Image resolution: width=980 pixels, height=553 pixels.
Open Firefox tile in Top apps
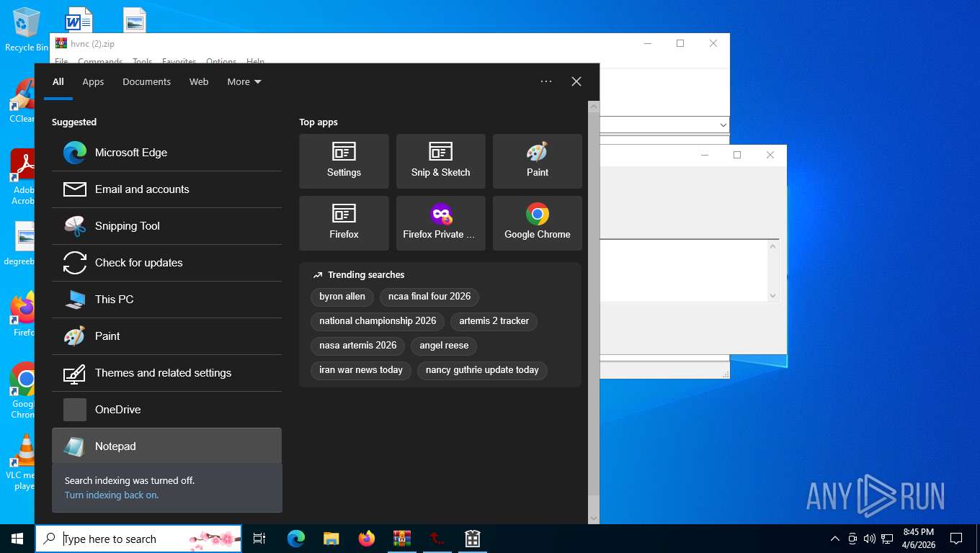344,223
